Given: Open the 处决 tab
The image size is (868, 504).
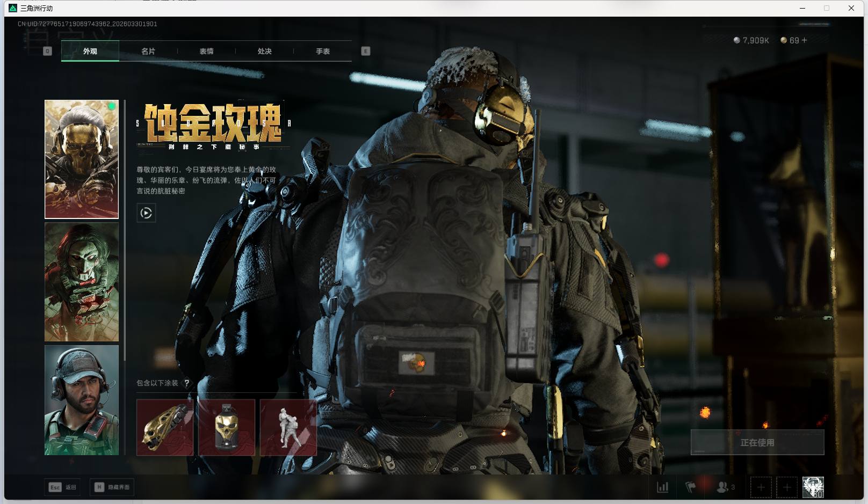Looking at the screenshot, I should (264, 51).
